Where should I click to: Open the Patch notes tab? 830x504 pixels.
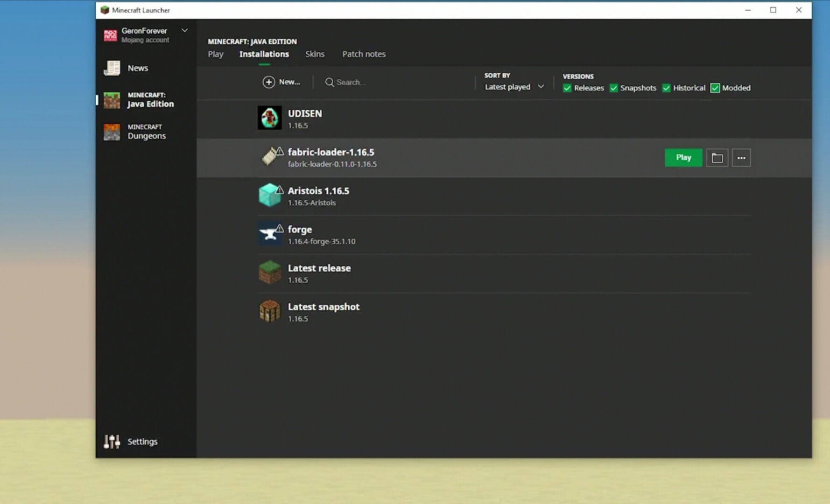(364, 54)
